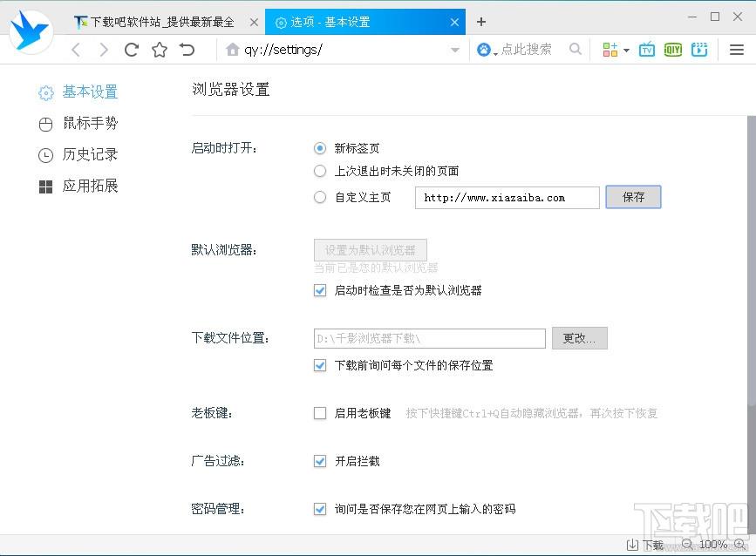Bookmark page with the star icon
Viewport: 756px width, 556px height.
(x=160, y=50)
